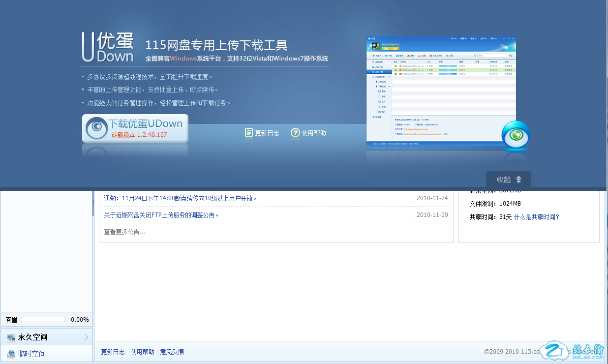Open 使用帮助 in the footer

click(x=142, y=352)
